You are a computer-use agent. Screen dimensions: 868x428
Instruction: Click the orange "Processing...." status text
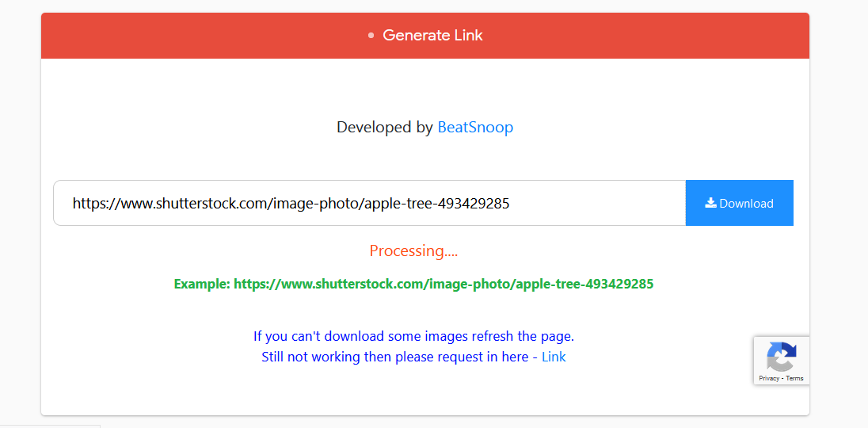point(413,251)
